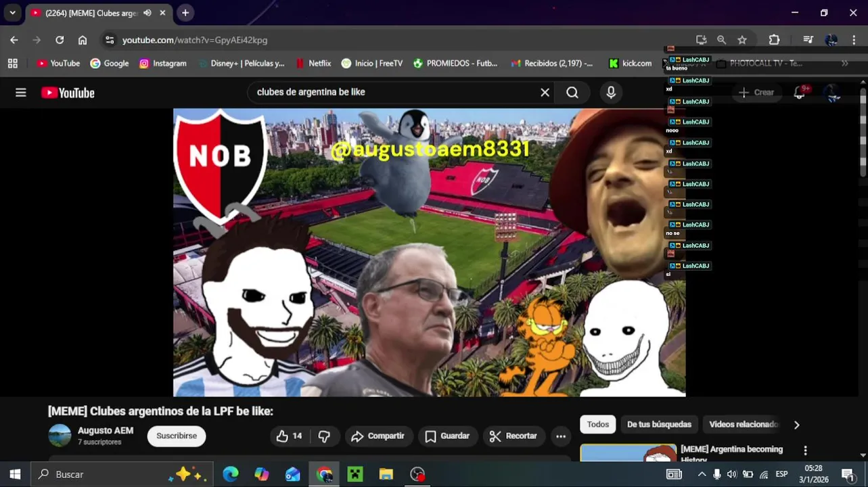The width and height of the screenshot is (868, 487).
Task: Select the De tus búsquedas chip
Action: click(x=659, y=425)
